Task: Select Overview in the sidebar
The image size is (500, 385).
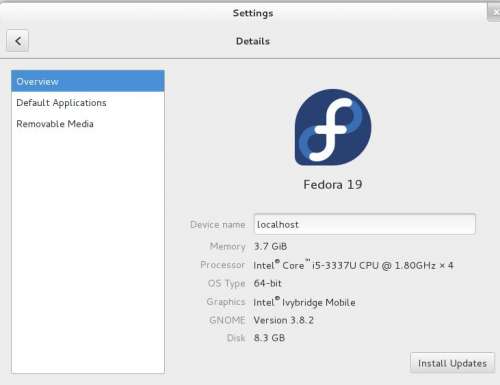Action: 88,81
